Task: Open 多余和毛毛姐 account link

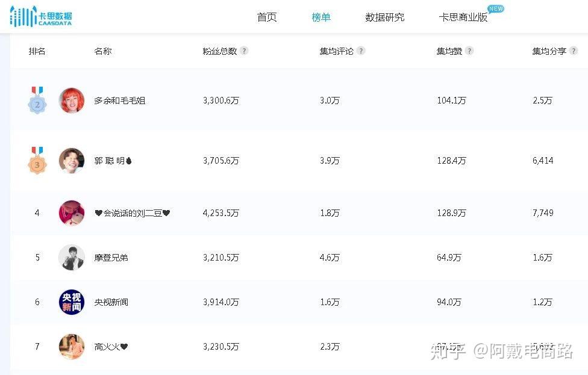Action: click(120, 101)
